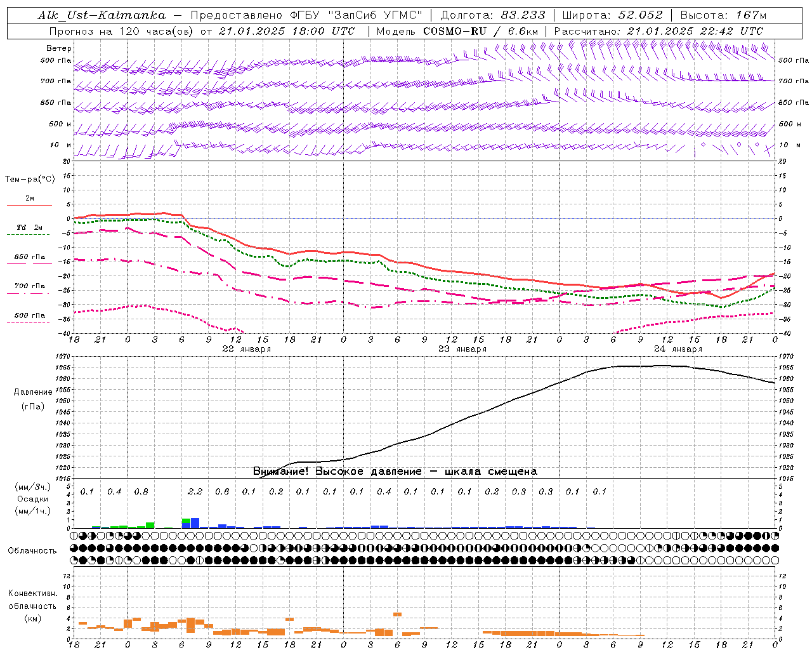812x650 pixels.
Task: Click 500 гПа in the temperature legend
Action: (x=30, y=315)
